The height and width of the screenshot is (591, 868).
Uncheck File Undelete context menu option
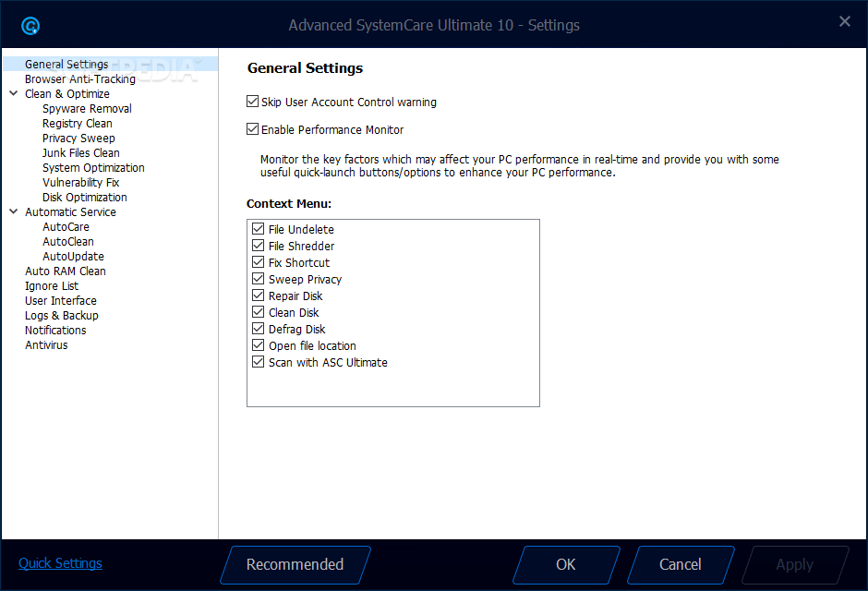pos(258,228)
